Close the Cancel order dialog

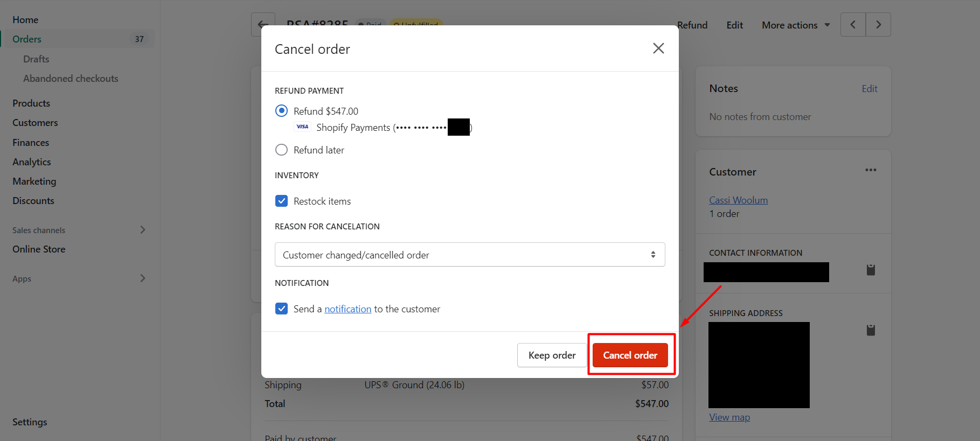click(658, 48)
